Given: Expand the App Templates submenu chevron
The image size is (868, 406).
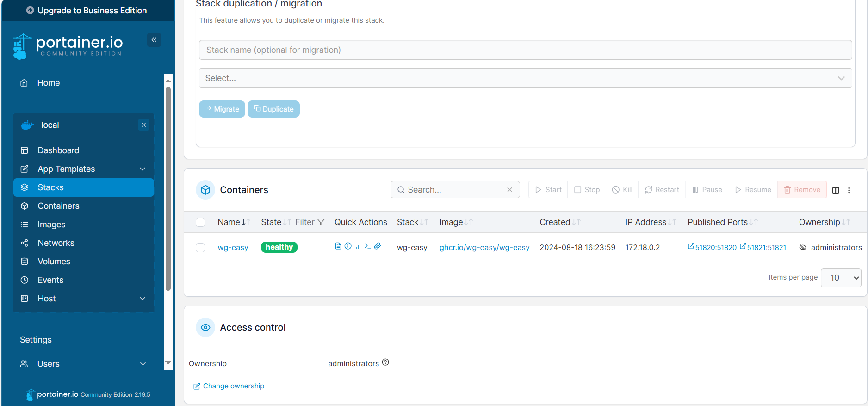Looking at the screenshot, I should (143, 169).
